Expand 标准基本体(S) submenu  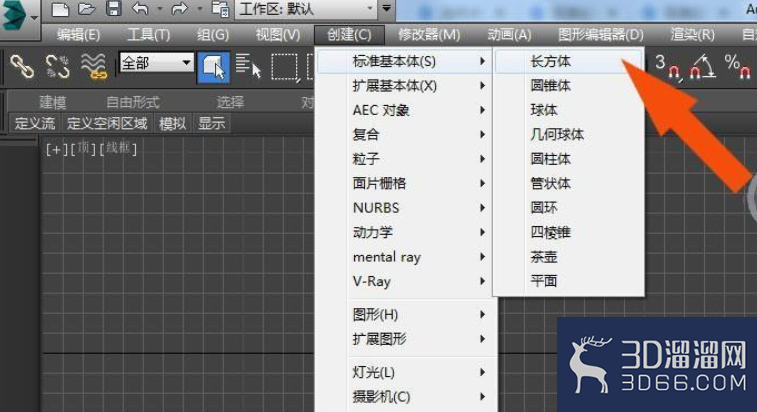coord(405,61)
